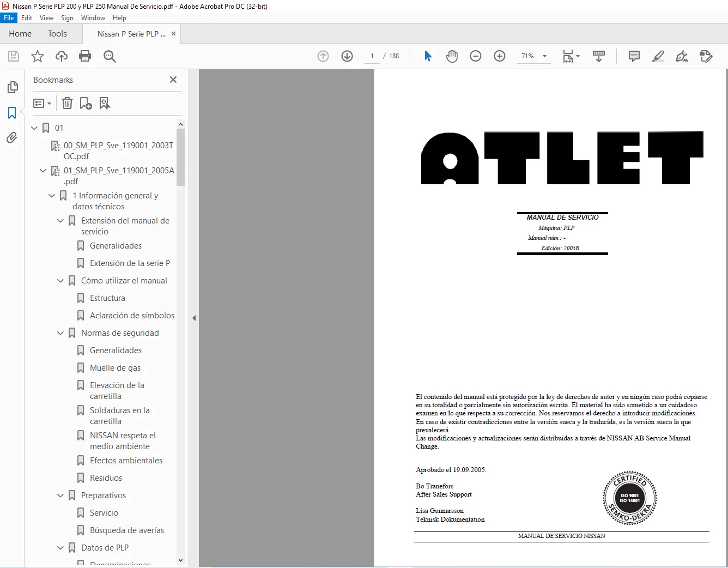
Task: Open 'Aclaración de símbolos' bookmark
Action: 132,316
